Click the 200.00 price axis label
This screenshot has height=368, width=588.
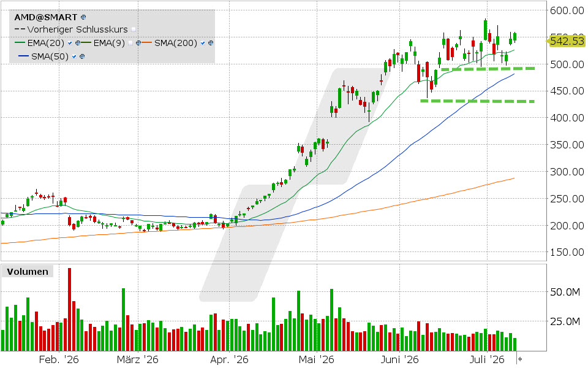point(567,226)
